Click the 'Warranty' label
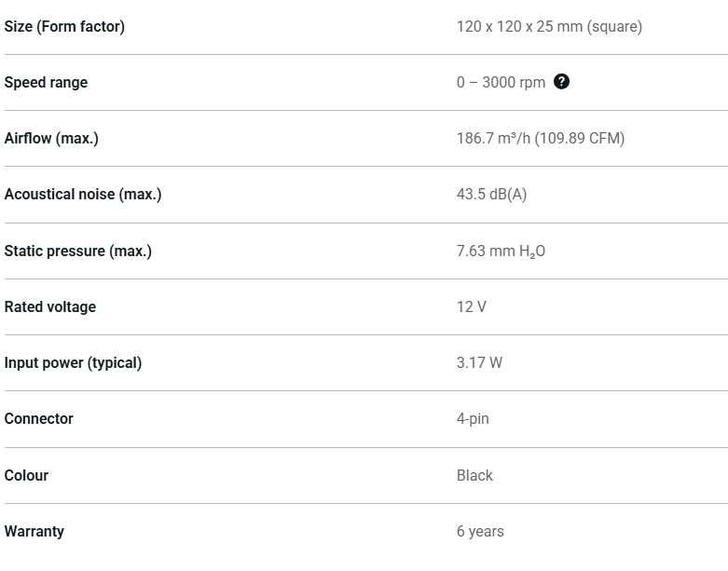This screenshot has width=728, height=571. click(34, 532)
